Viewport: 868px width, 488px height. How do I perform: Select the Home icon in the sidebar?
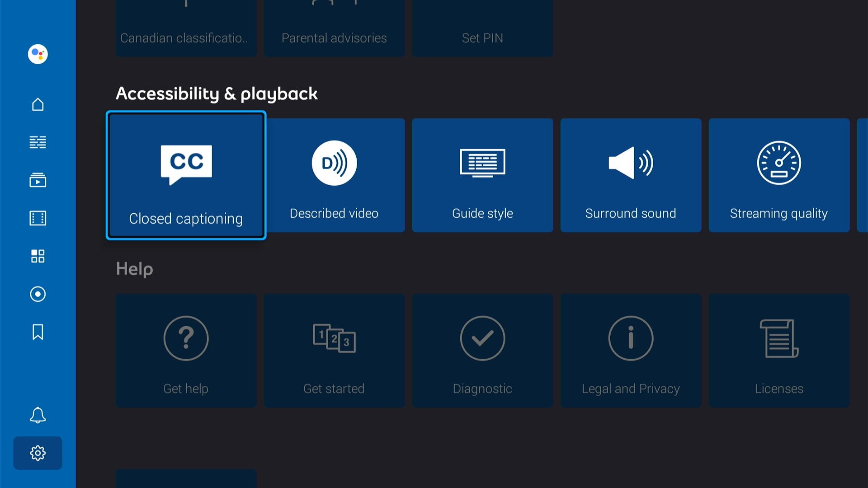38,104
